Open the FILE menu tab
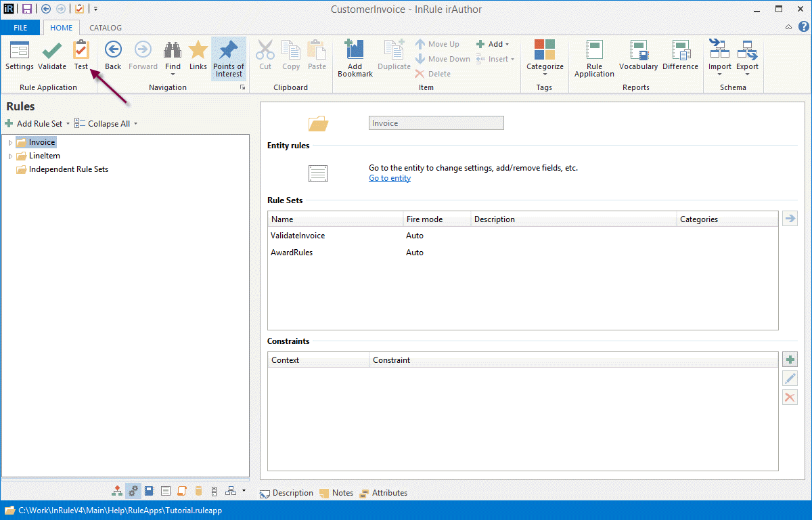The height and width of the screenshot is (520, 812). click(x=20, y=28)
